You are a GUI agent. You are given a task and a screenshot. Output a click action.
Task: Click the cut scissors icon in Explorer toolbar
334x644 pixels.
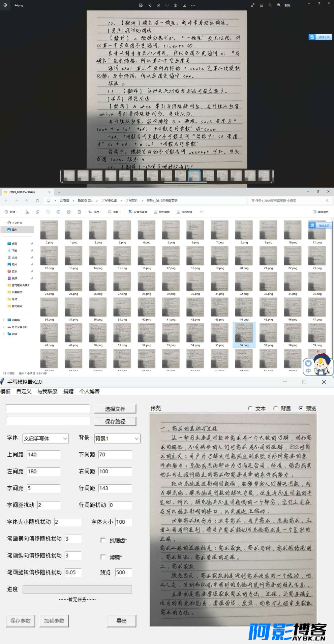(27, 212)
